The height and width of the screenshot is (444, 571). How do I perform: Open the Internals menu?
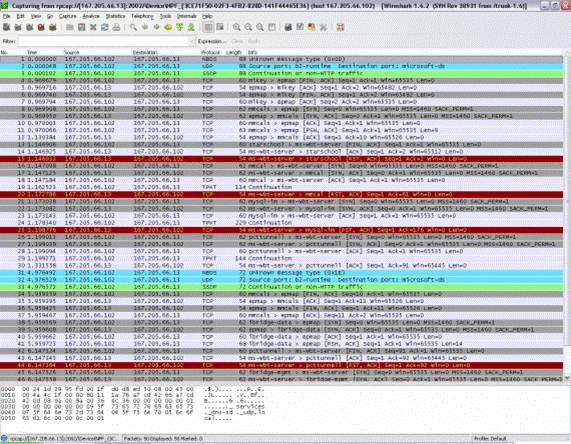click(186, 16)
